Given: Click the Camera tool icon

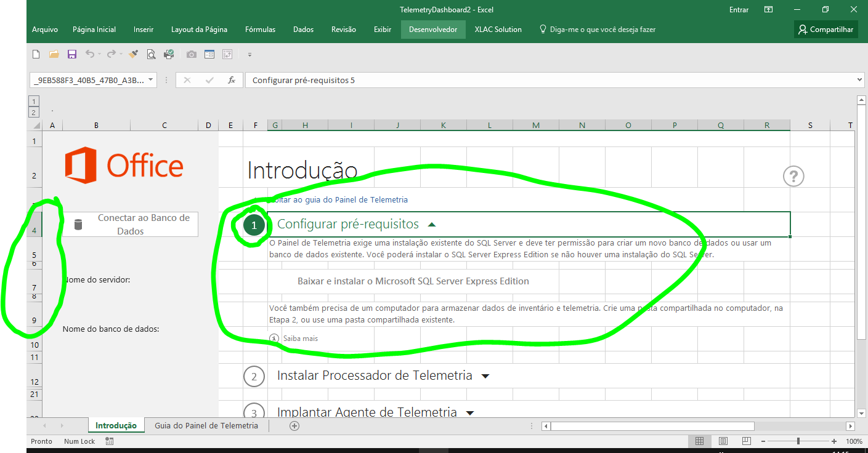Looking at the screenshot, I should tap(192, 54).
